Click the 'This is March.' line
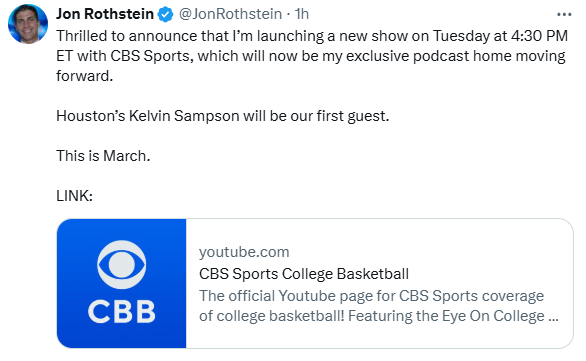This screenshot has height=361, width=586. 103,156
